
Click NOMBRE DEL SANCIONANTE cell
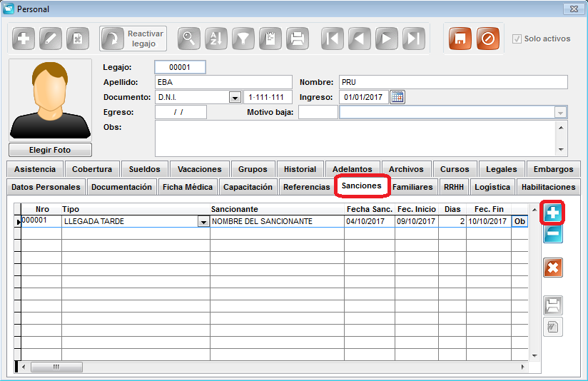tap(277, 221)
